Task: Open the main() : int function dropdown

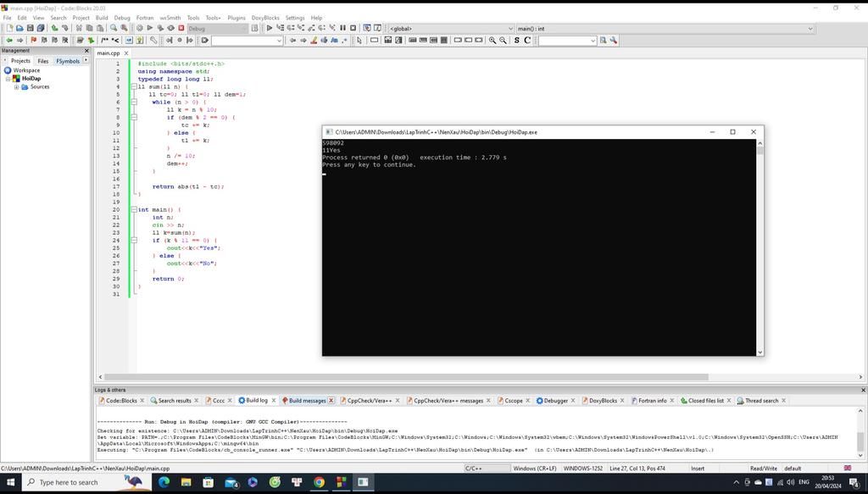Action: (x=665, y=29)
